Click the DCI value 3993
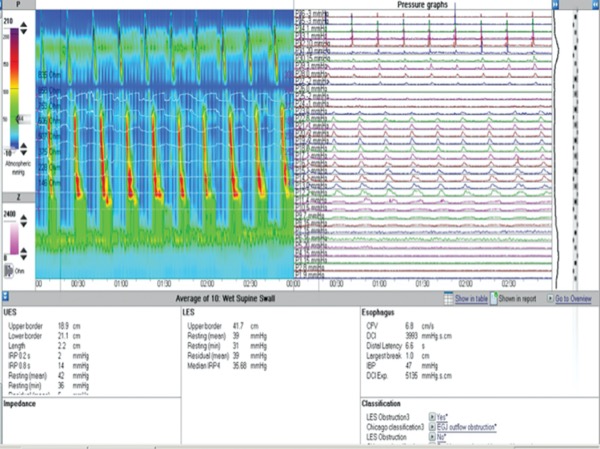 tap(411, 336)
